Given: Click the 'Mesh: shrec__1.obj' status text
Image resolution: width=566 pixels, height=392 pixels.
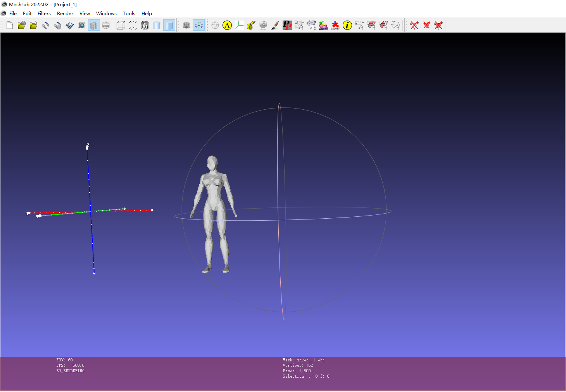Looking at the screenshot, I should [304, 360].
